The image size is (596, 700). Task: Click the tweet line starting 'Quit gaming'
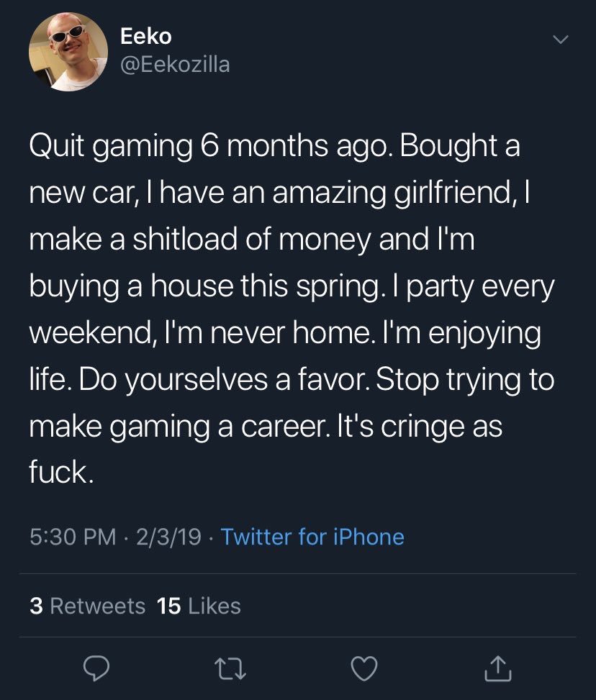[274, 147]
